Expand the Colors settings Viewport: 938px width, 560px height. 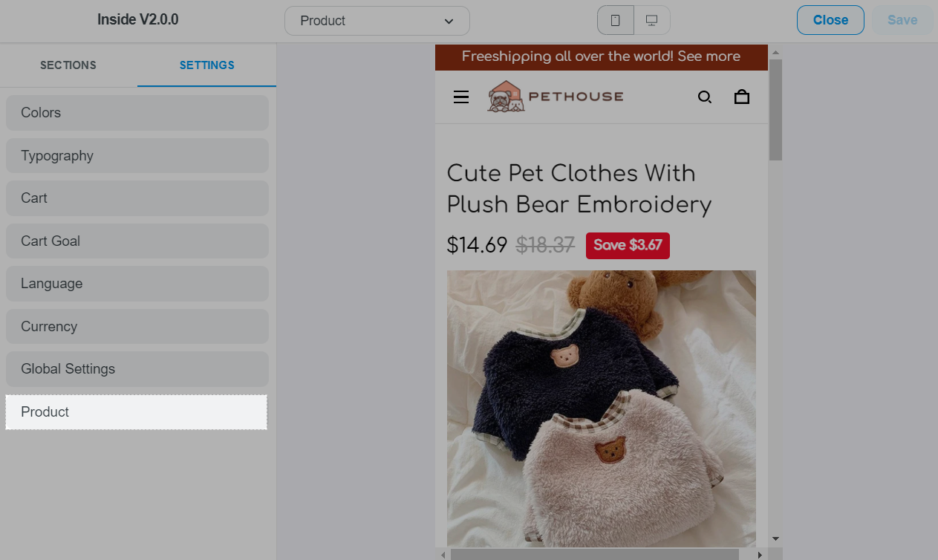click(x=137, y=113)
